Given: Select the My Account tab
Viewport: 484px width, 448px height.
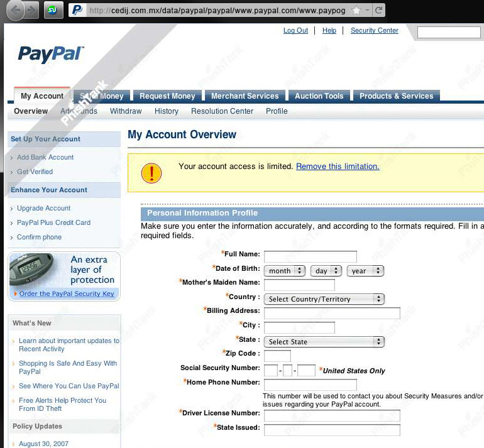Looking at the screenshot, I should coord(42,96).
